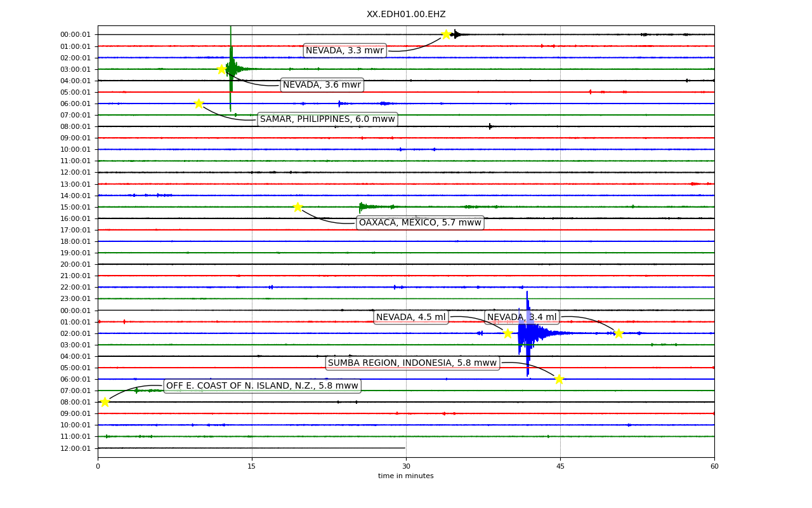This screenshot has width=812, height=508.
Task: Click the Nevada 3.4 ml star marker
Action: pos(619,333)
